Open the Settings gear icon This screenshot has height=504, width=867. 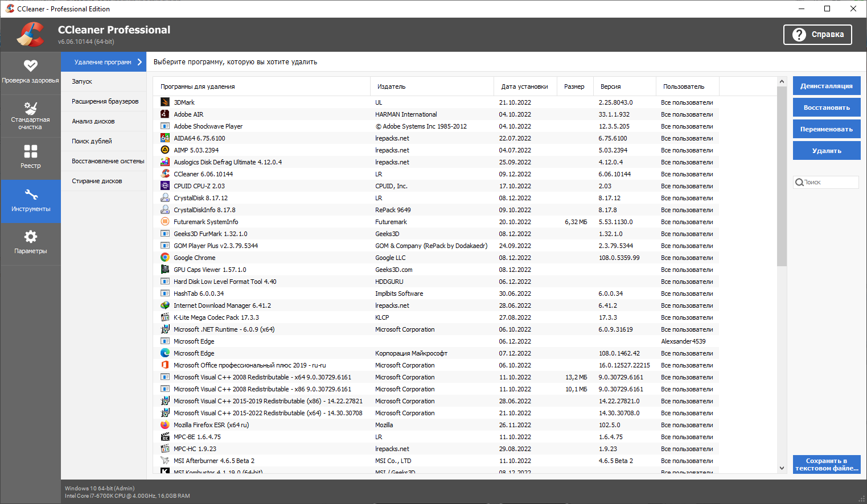tap(31, 237)
